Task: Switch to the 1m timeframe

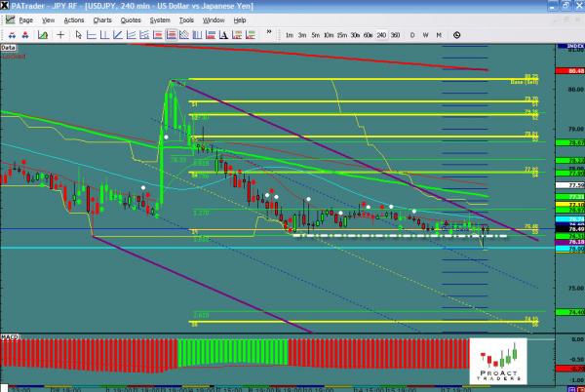Action: [x=289, y=34]
